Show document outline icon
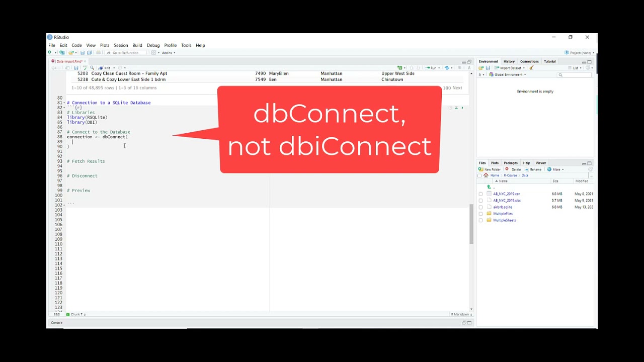644x362 pixels. [459, 68]
